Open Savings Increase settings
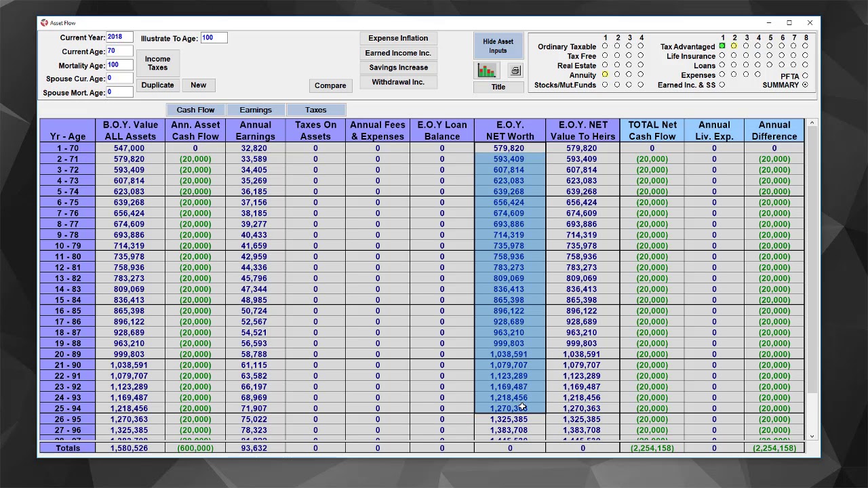868x488 pixels. click(x=398, y=68)
